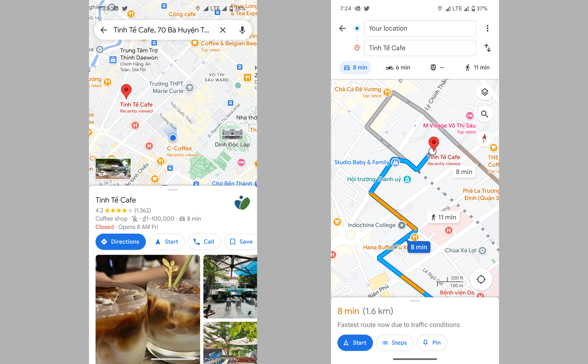
Task: Click Call button for Tinh Tế Cafe
Action: (205, 241)
